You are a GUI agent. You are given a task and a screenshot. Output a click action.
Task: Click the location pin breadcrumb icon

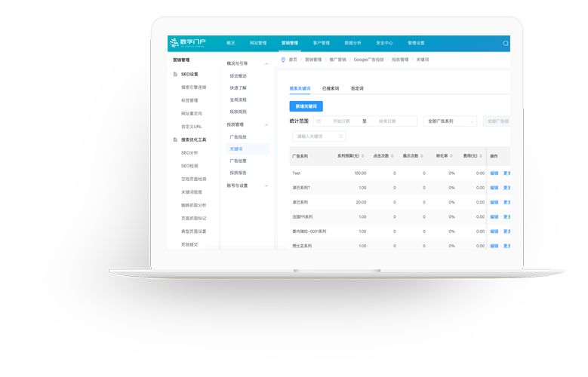click(283, 59)
